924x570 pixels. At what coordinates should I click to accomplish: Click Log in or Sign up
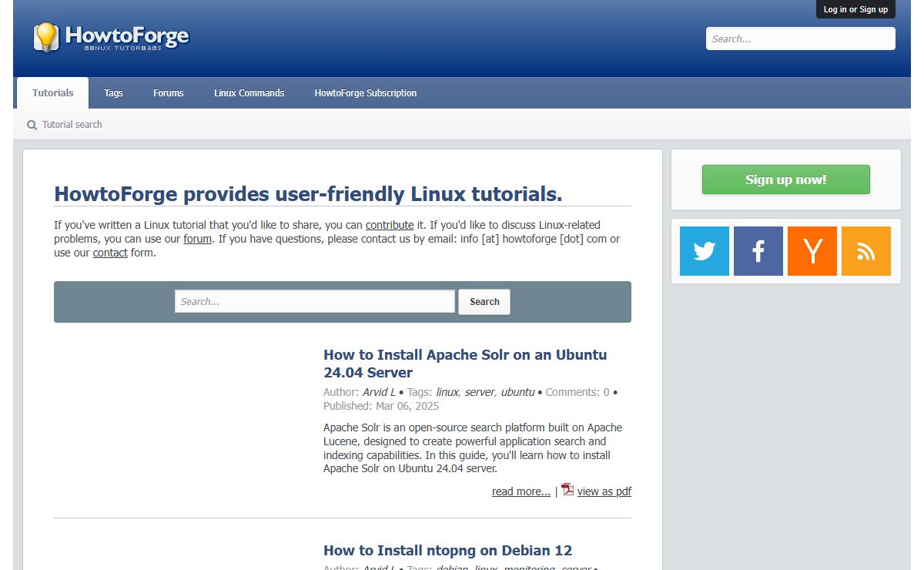pos(855,9)
